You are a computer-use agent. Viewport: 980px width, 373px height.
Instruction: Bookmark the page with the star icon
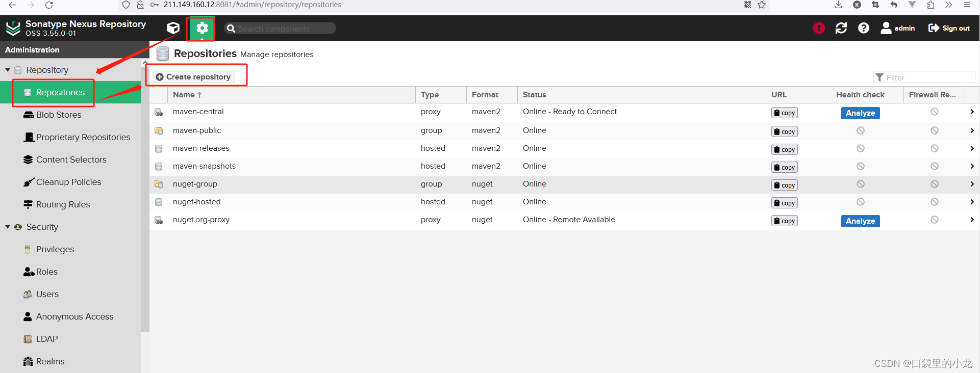pos(762,5)
